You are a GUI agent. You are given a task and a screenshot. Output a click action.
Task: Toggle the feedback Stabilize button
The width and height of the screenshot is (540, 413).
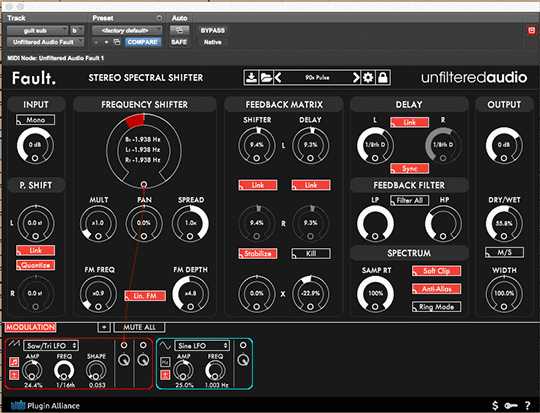258,254
